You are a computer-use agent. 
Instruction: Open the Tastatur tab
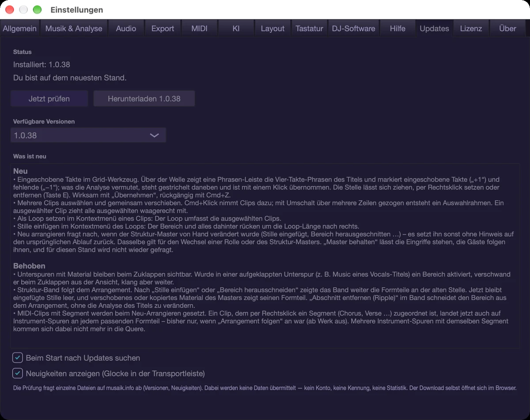coord(309,28)
